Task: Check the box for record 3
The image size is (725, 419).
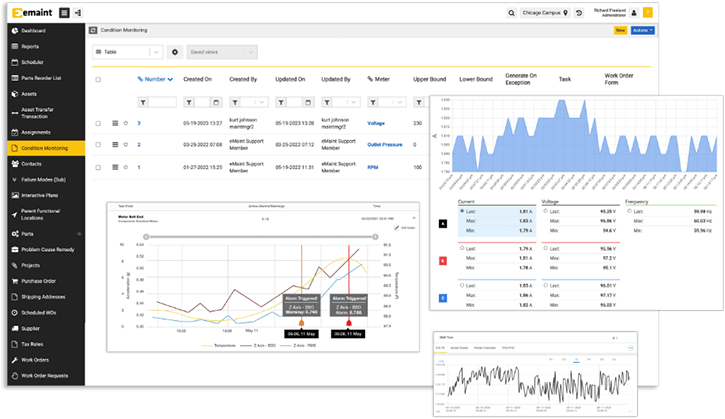Action: point(98,123)
